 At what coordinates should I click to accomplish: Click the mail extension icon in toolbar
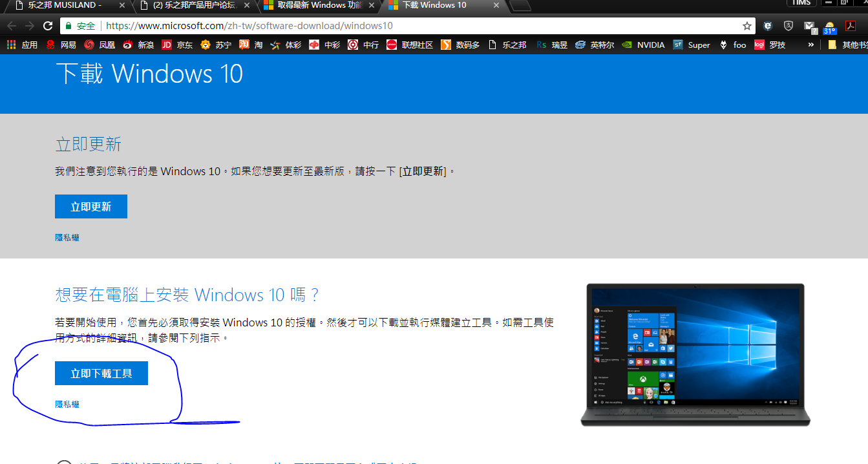(x=809, y=26)
